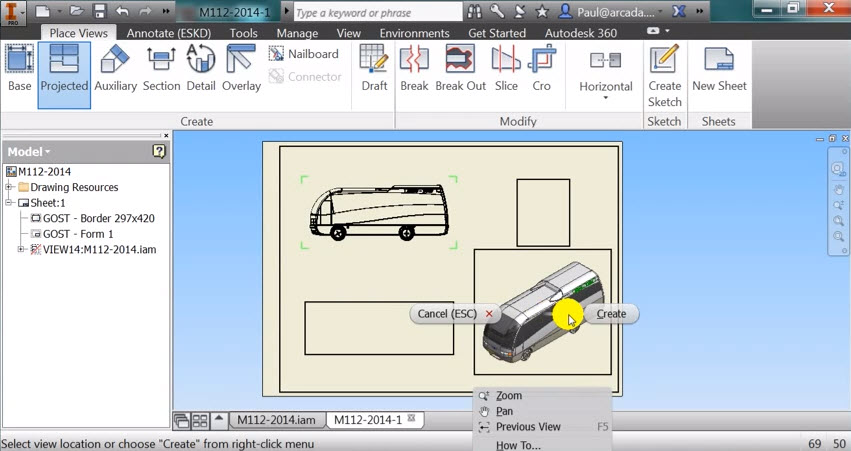The height and width of the screenshot is (451, 851).
Task: Click the Inventor application menu button
Action: pos(12,12)
